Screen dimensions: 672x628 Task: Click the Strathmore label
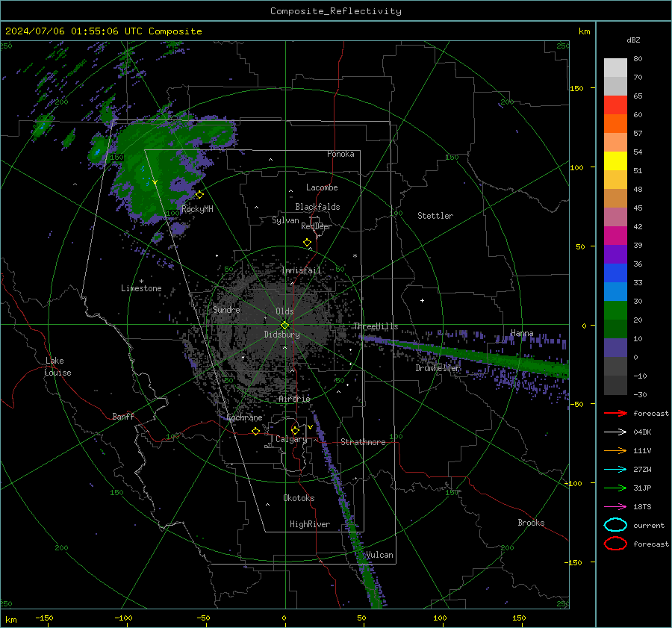(363, 442)
